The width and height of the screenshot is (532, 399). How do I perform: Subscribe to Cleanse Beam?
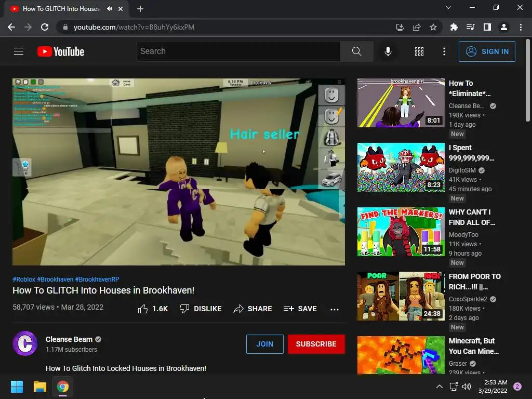tap(316, 344)
